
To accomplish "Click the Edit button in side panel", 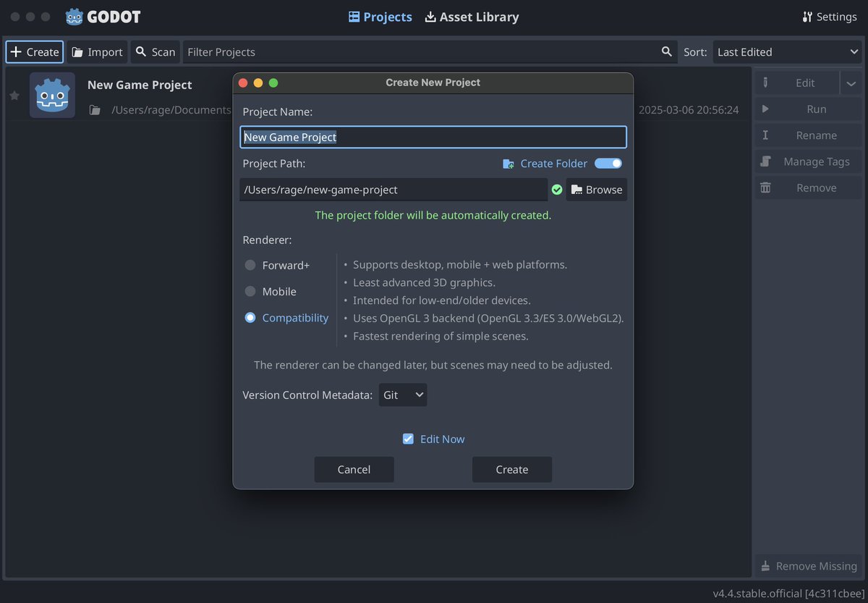I will (796, 83).
